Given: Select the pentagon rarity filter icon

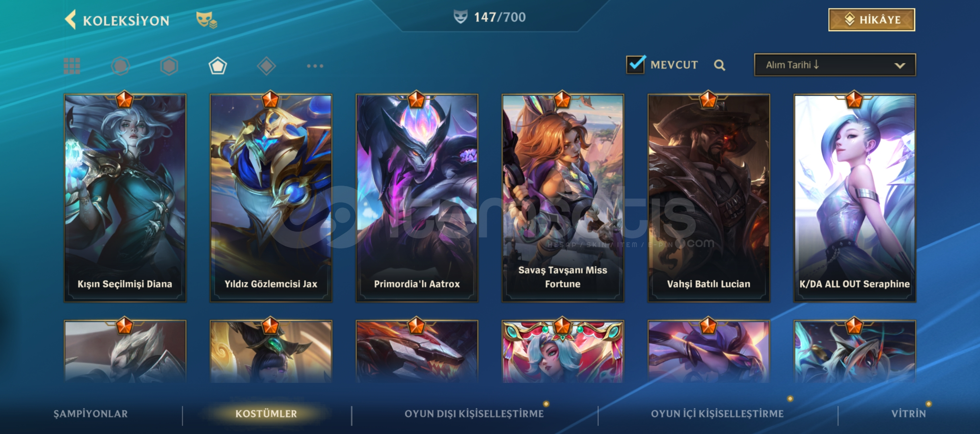Looking at the screenshot, I should (218, 66).
